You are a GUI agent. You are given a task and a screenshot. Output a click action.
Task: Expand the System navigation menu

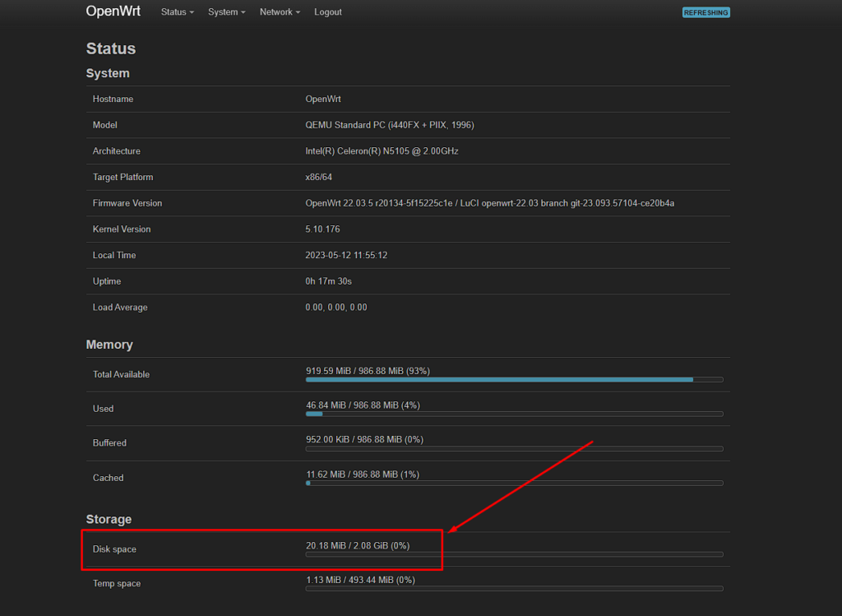tap(227, 12)
